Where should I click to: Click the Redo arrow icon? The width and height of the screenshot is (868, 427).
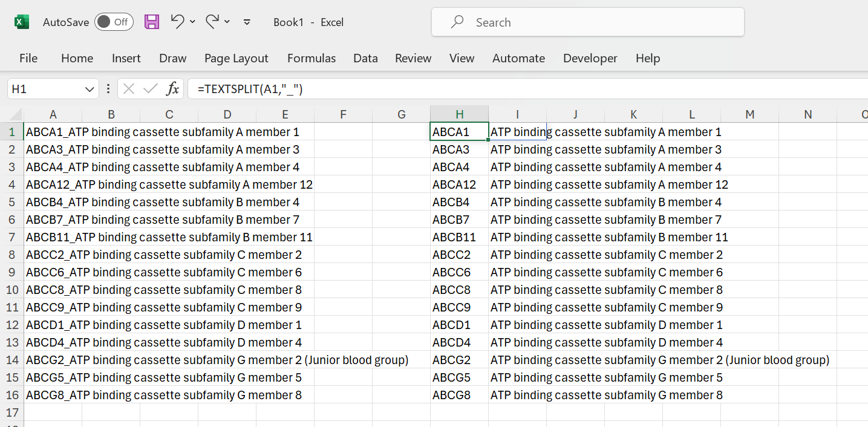coord(212,22)
